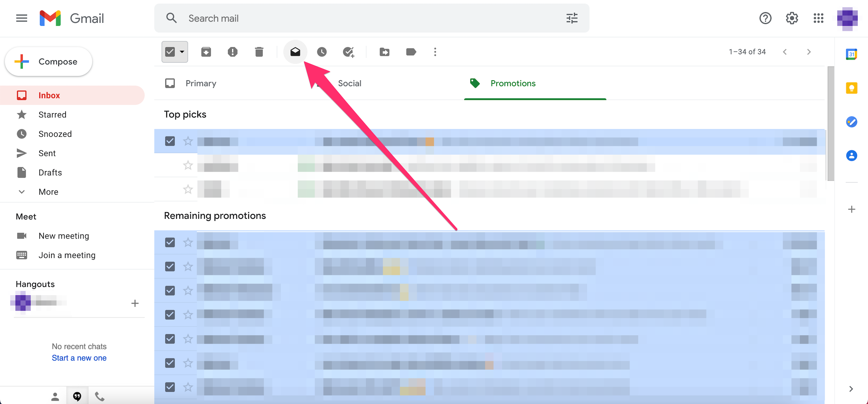868x404 pixels.
Task: Toggle the Select all emails checkbox
Action: [170, 51]
